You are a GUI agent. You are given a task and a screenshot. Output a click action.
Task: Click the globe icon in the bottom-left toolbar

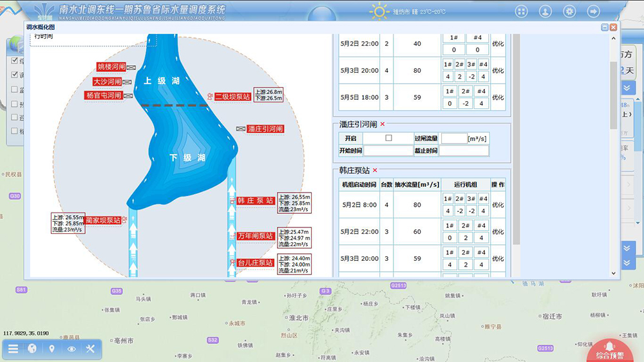32,349
